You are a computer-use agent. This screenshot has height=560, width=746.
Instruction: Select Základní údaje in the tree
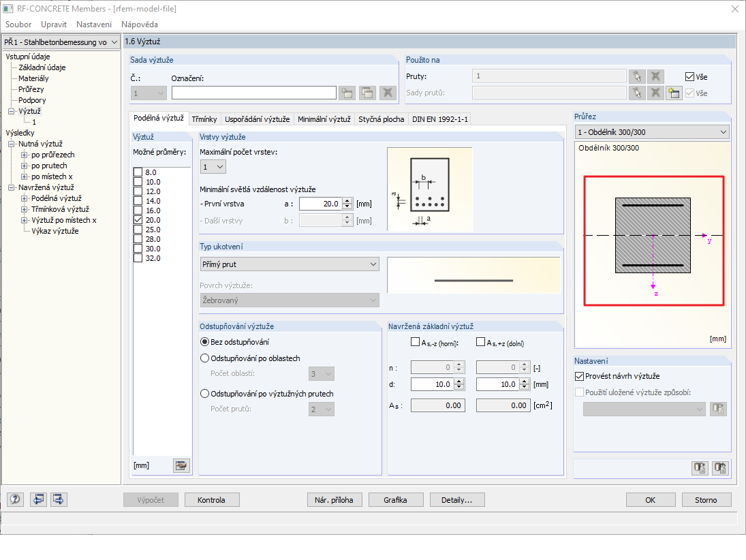[42, 67]
